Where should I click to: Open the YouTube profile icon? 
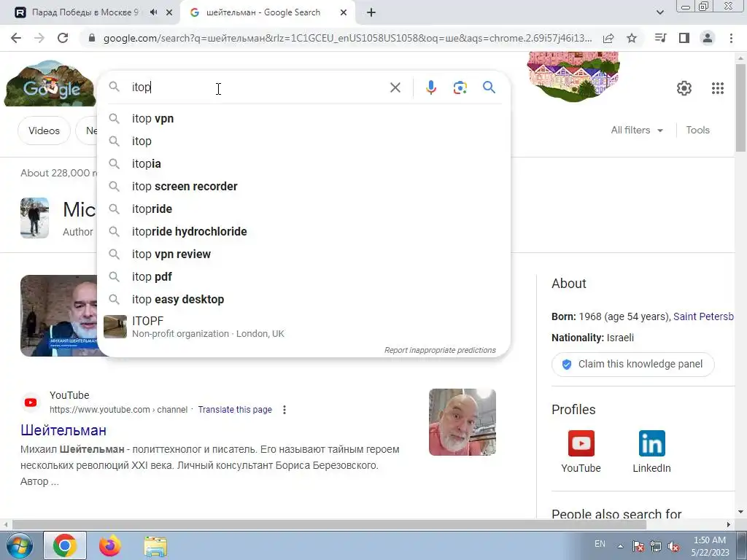(581, 443)
